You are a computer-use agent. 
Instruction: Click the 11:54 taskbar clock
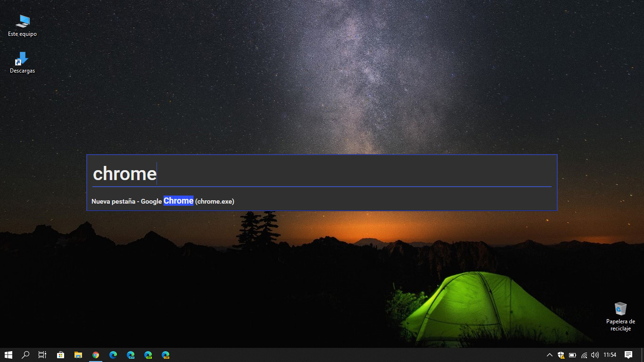pos(610,355)
